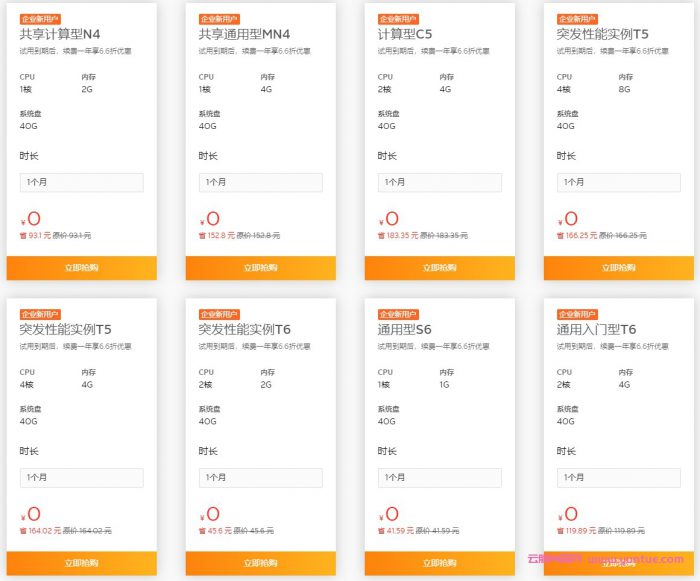
Task: Click 立即抢购 on the 突发性能实例T6 card
Action: (260, 563)
